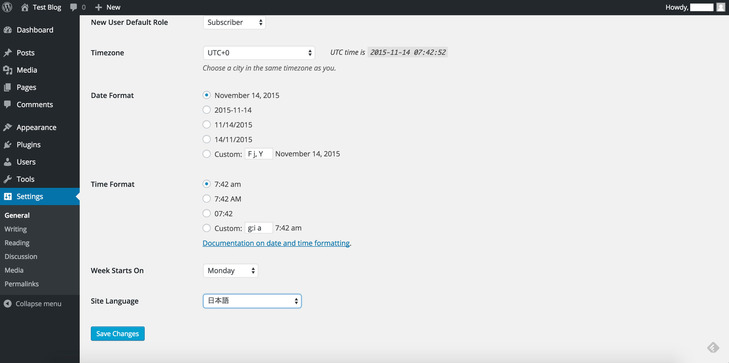Image resolution: width=729 pixels, height=363 pixels.
Task: Click the Users person icon
Action: click(7, 162)
